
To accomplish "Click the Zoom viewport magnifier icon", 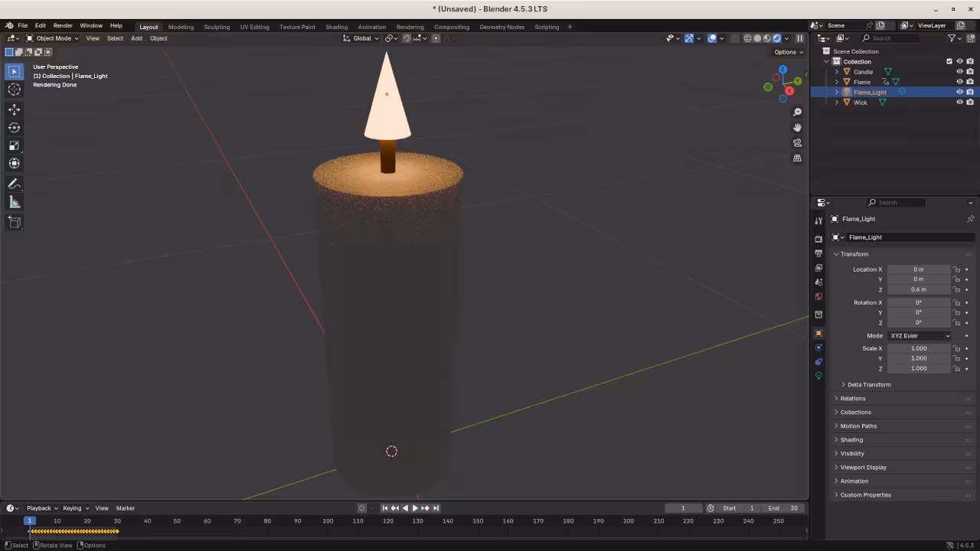I will coord(797,112).
